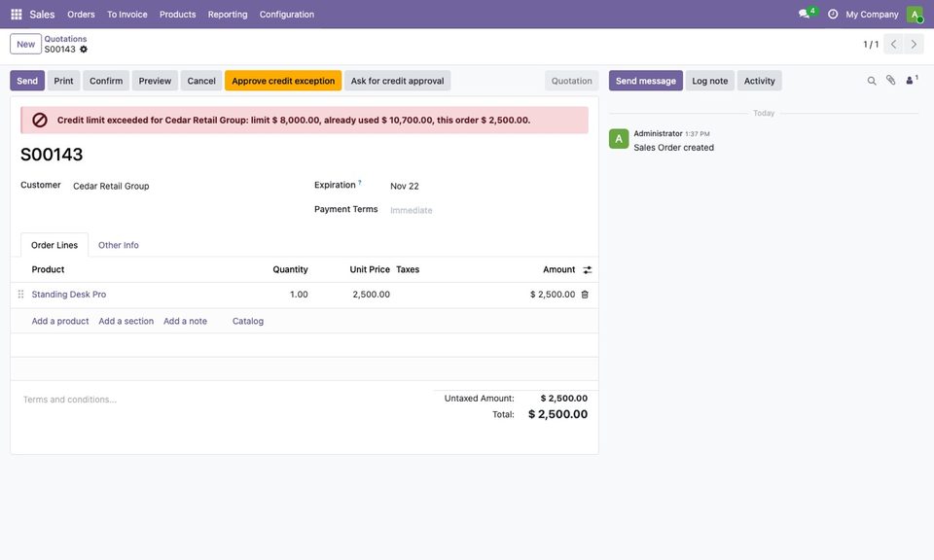Click the Unit Price column header
This screenshot has width=934, height=560.
coord(370,269)
